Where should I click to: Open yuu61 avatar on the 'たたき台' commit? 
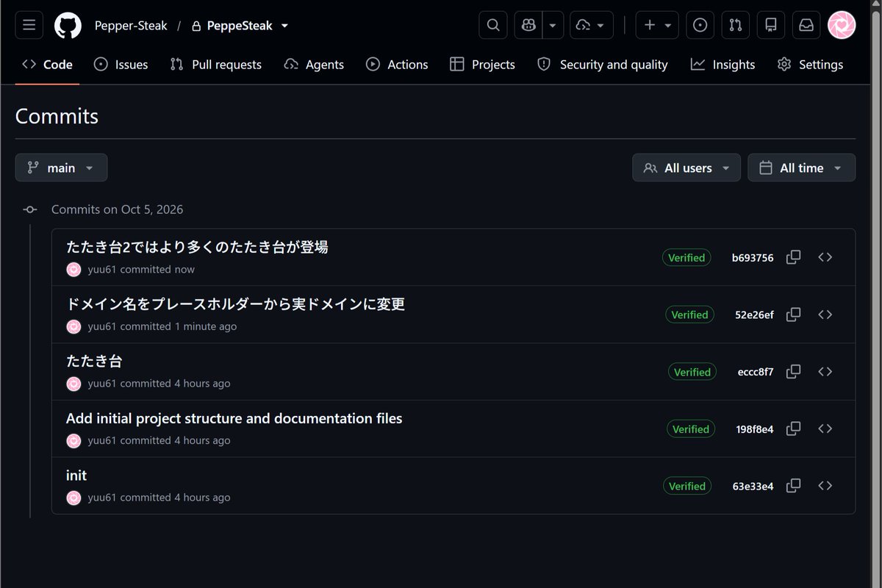click(73, 384)
